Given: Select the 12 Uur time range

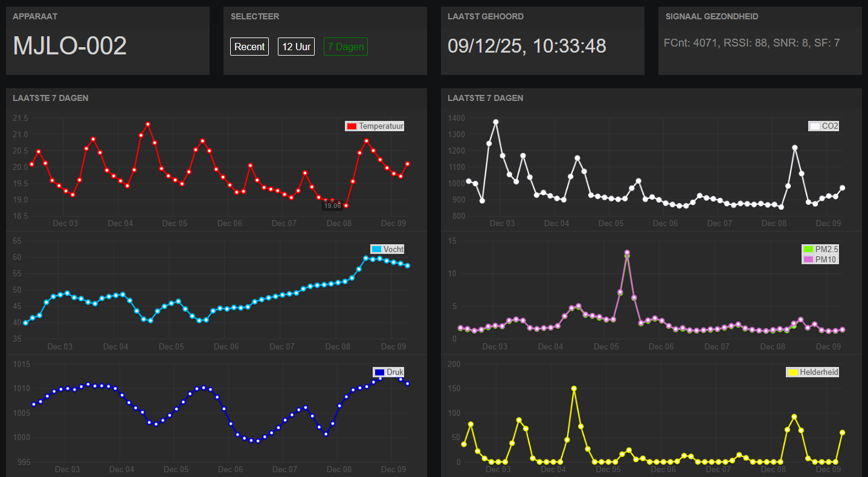Looking at the screenshot, I should click(296, 47).
